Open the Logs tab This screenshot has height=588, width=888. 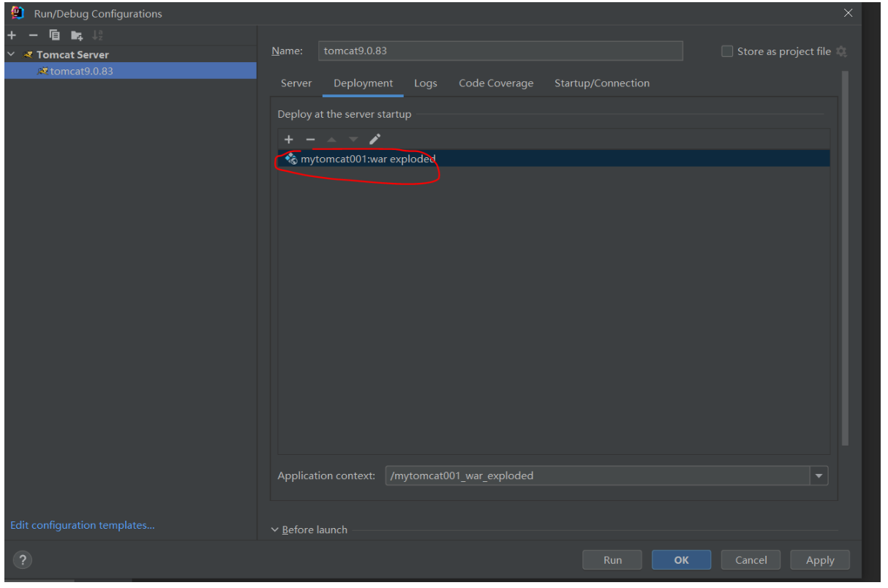(x=426, y=83)
